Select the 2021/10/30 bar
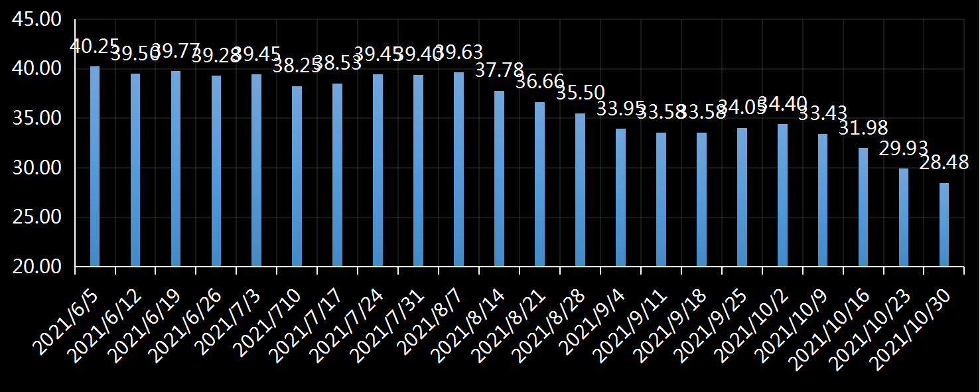The height and width of the screenshot is (392, 980). click(x=944, y=225)
